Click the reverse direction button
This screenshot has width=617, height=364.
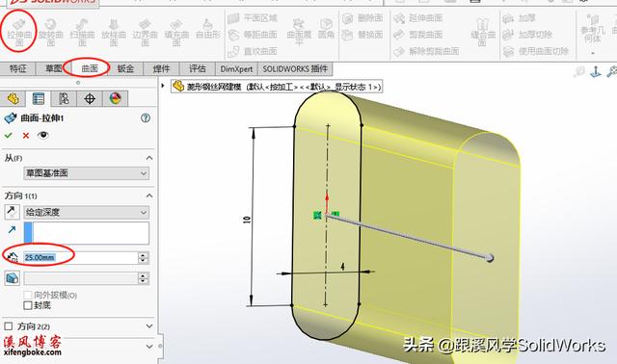[x=13, y=212]
